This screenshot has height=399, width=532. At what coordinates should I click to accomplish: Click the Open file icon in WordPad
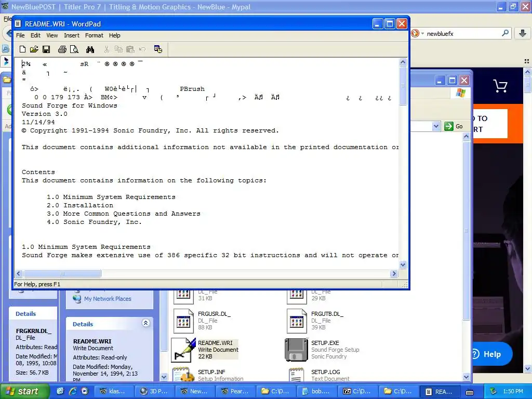click(x=34, y=49)
